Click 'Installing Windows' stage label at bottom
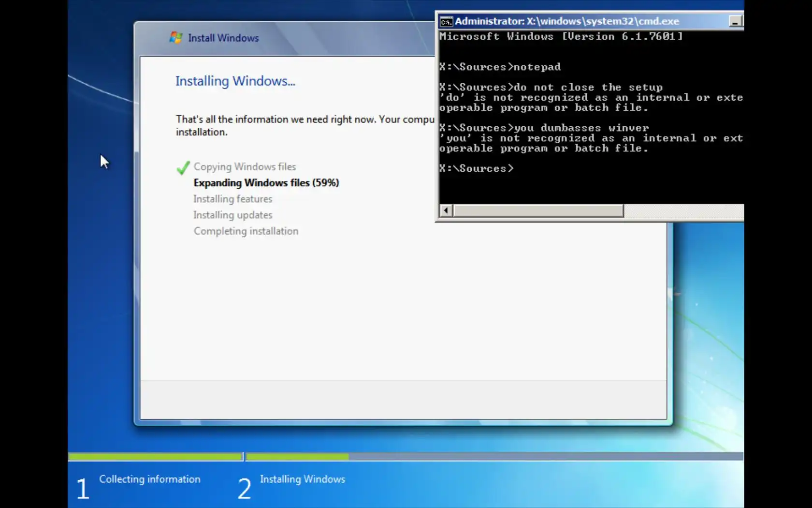 303,479
